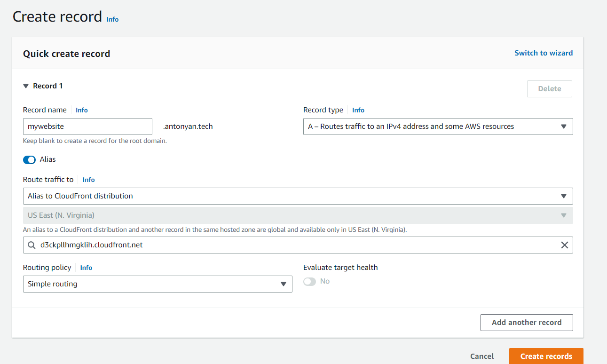Collapse the Record 1 section
The width and height of the screenshot is (607, 364).
[26, 86]
